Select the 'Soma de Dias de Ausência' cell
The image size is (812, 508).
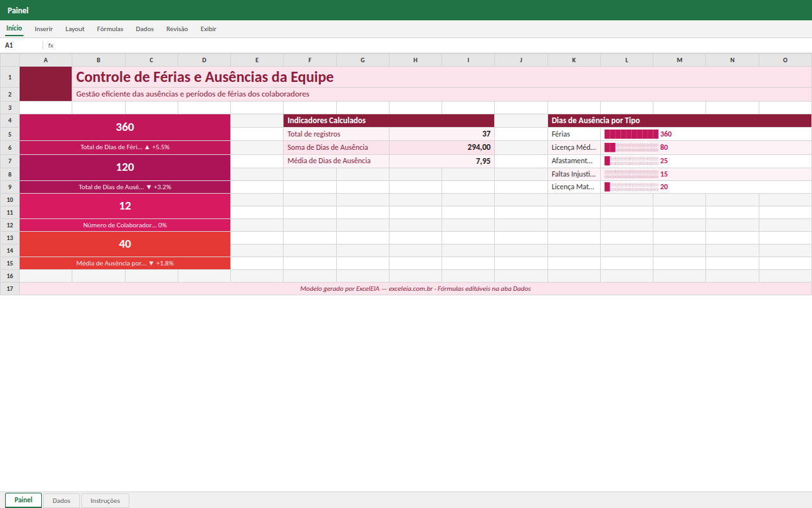click(x=336, y=147)
